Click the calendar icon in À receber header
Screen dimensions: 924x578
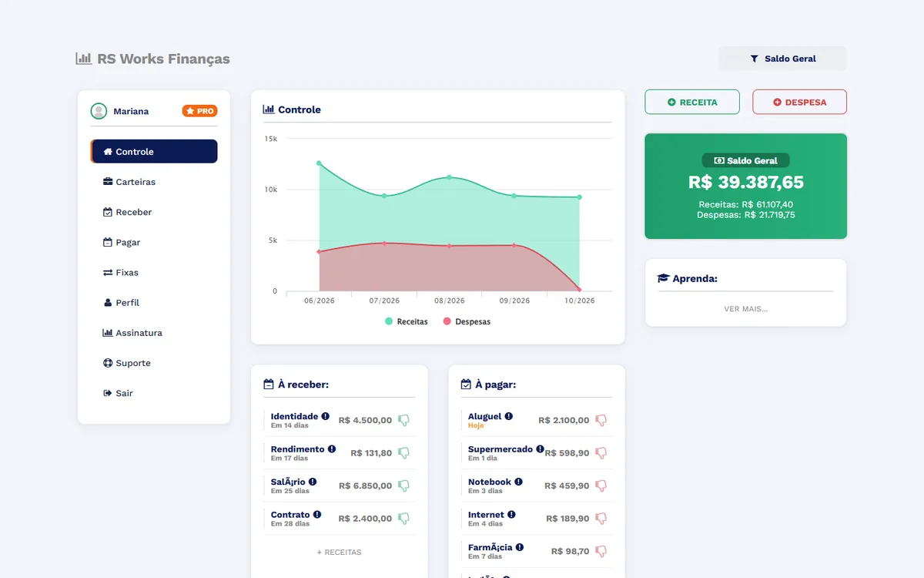click(269, 384)
